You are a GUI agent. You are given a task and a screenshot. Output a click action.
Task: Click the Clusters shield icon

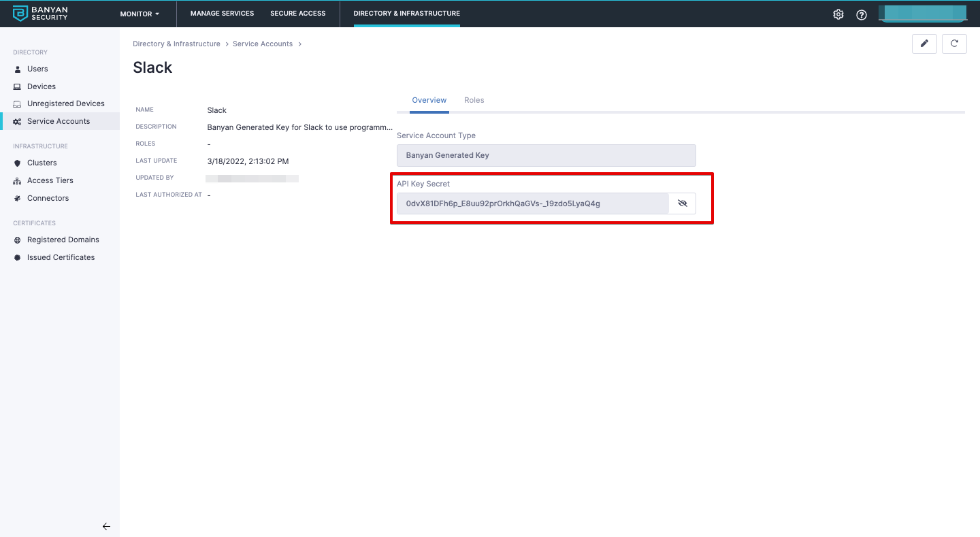point(18,163)
